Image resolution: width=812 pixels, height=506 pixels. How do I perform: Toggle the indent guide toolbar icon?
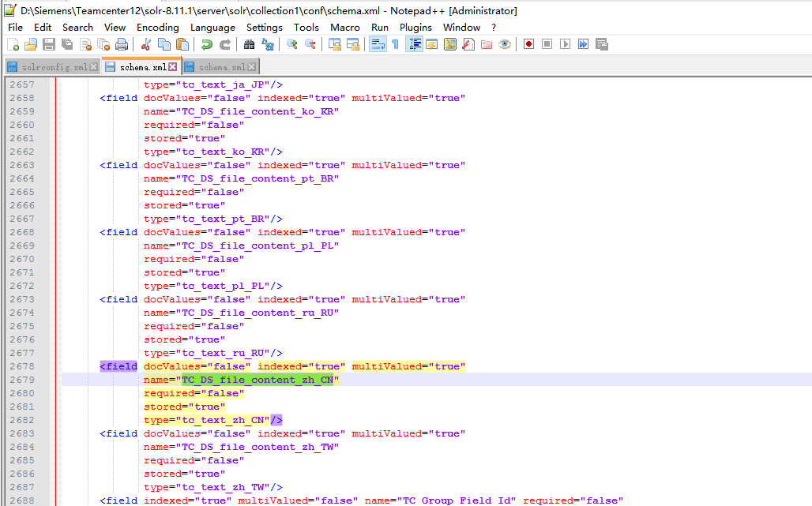tap(414, 44)
